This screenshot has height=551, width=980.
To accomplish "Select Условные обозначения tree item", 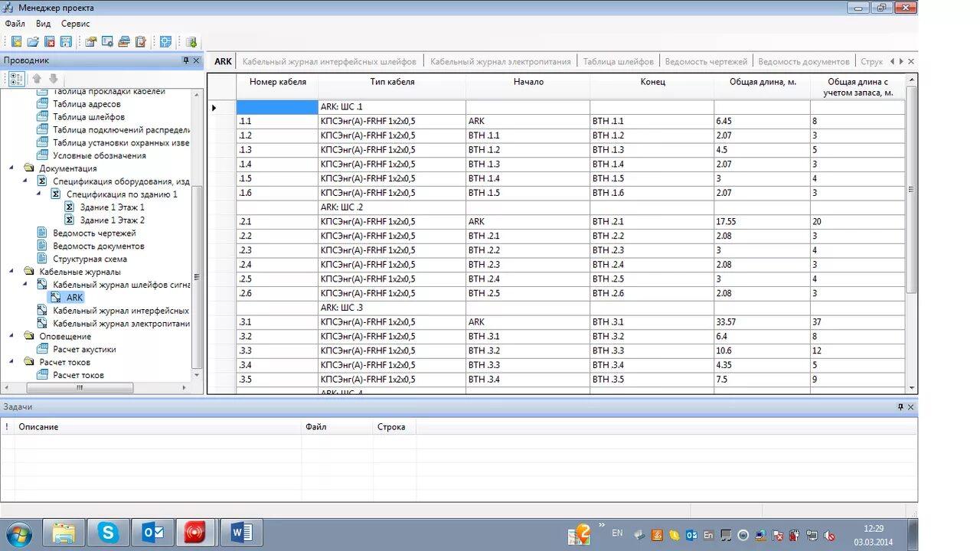I will click(100, 155).
